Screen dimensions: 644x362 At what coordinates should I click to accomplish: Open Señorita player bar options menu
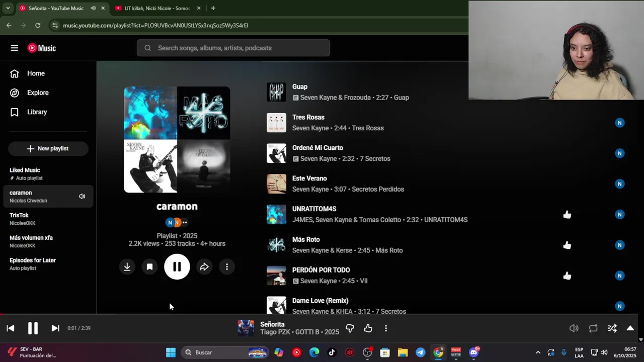point(386,328)
